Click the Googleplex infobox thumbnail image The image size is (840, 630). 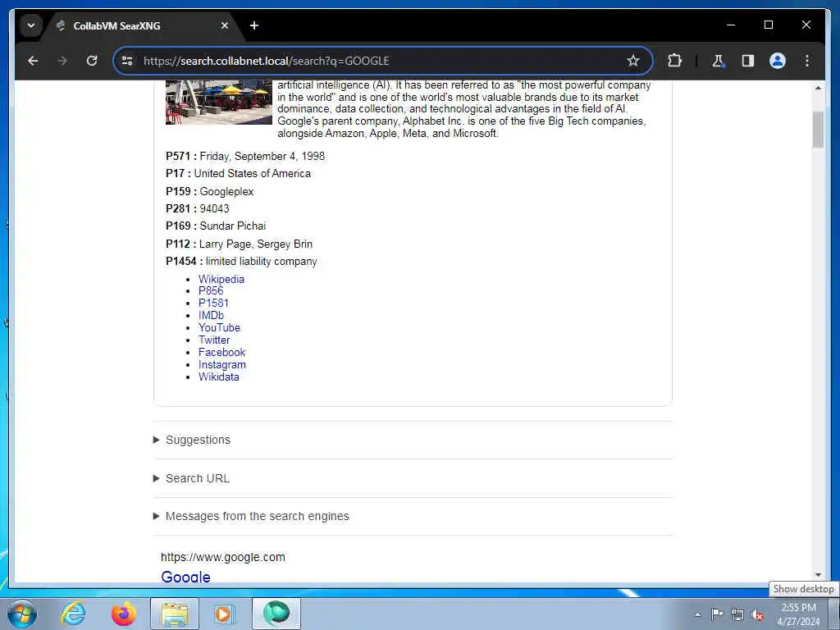point(218,103)
